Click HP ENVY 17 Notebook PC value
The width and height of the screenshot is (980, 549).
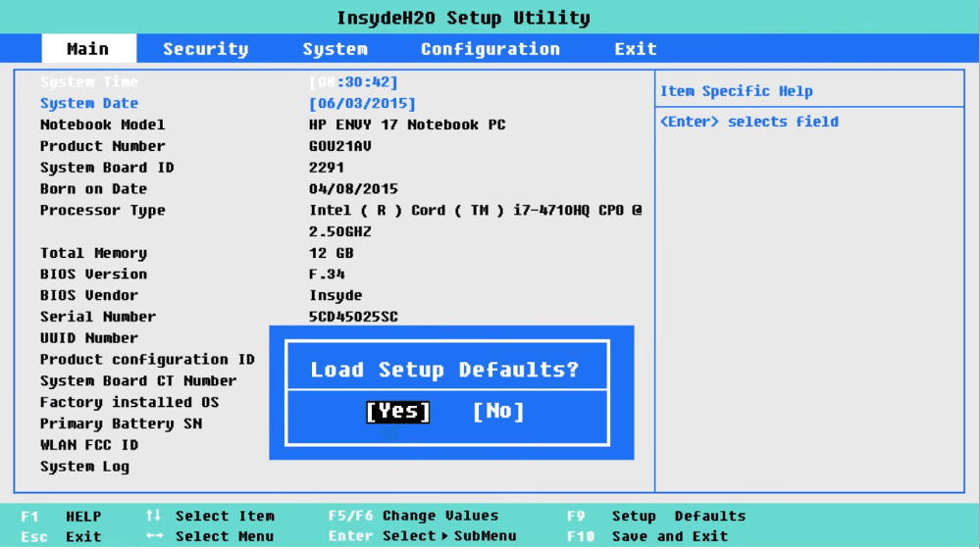click(x=407, y=125)
